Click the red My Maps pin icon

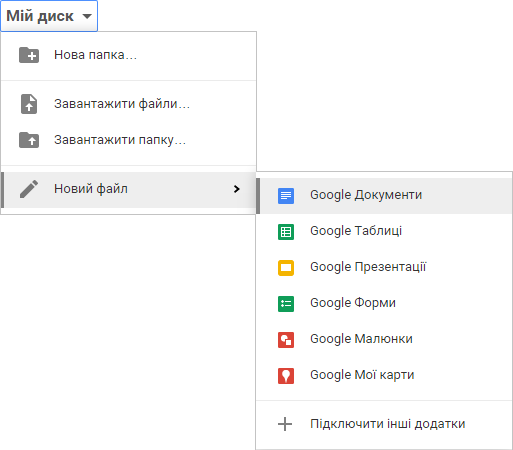point(286,376)
